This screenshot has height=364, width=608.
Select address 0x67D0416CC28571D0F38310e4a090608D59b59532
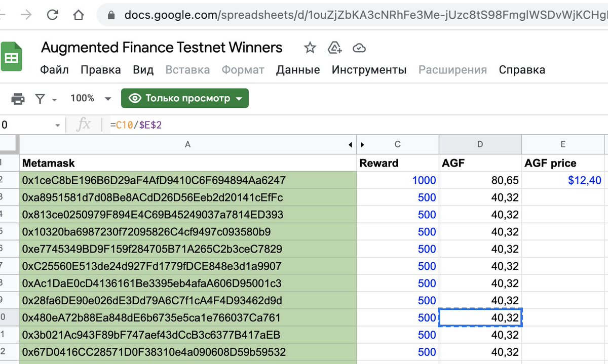point(188,352)
